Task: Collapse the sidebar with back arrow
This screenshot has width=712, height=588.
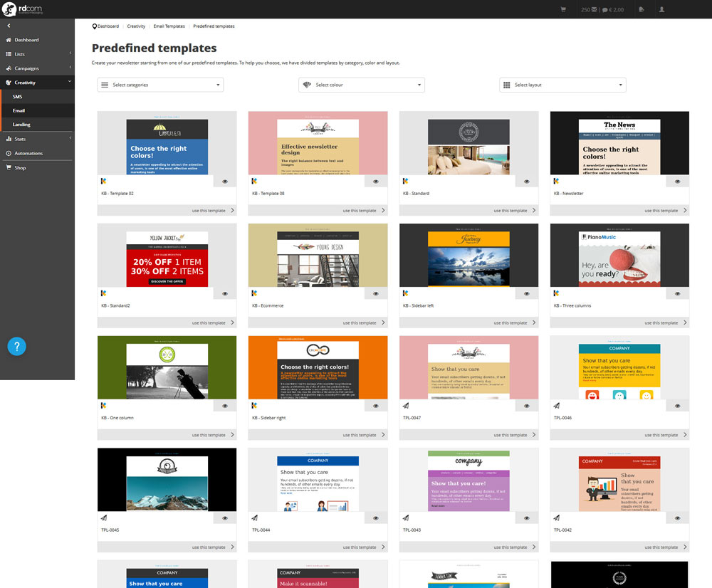Action: pyautogui.click(x=8, y=26)
